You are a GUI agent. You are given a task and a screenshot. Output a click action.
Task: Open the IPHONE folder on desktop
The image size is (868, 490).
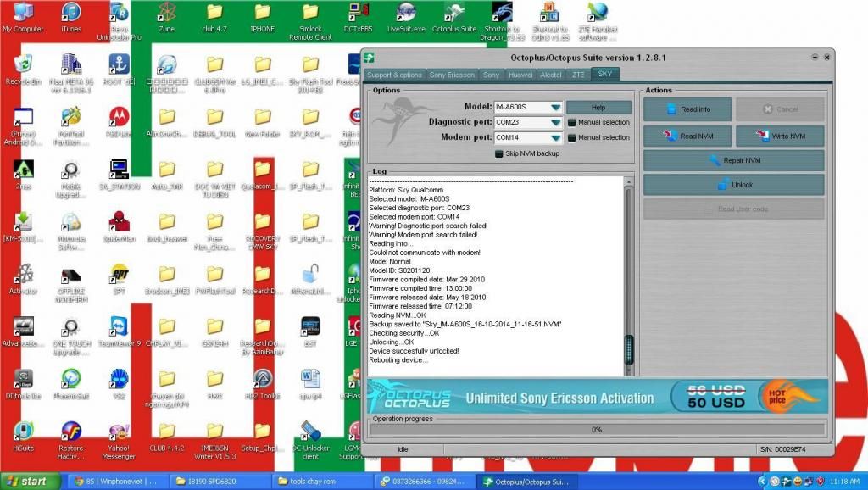pyautogui.click(x=263, y=18)
